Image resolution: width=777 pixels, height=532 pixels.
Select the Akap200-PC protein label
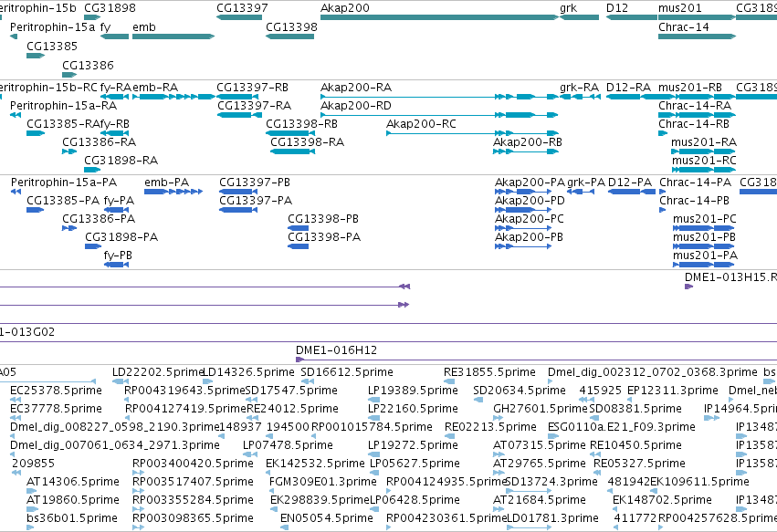coord(530,219)
